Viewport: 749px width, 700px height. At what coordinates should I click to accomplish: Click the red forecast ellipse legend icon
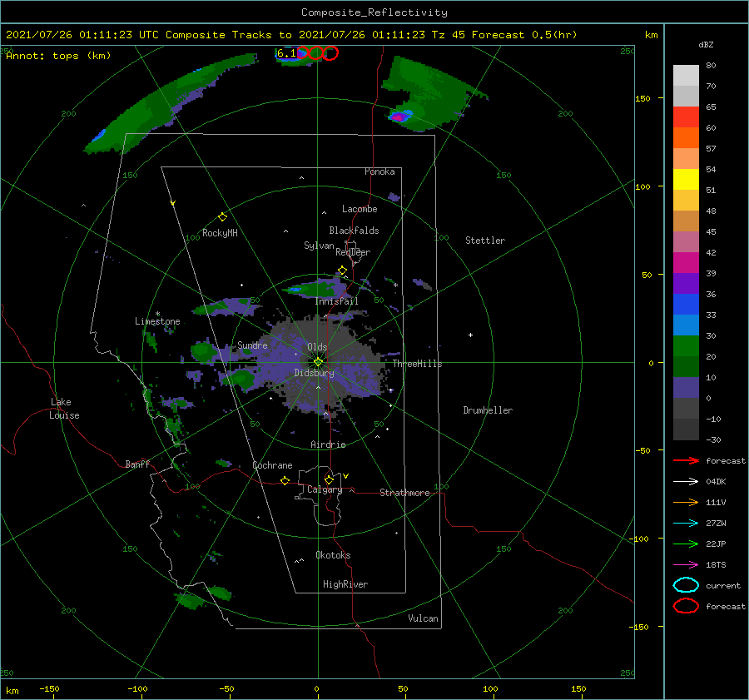point(686,606)
